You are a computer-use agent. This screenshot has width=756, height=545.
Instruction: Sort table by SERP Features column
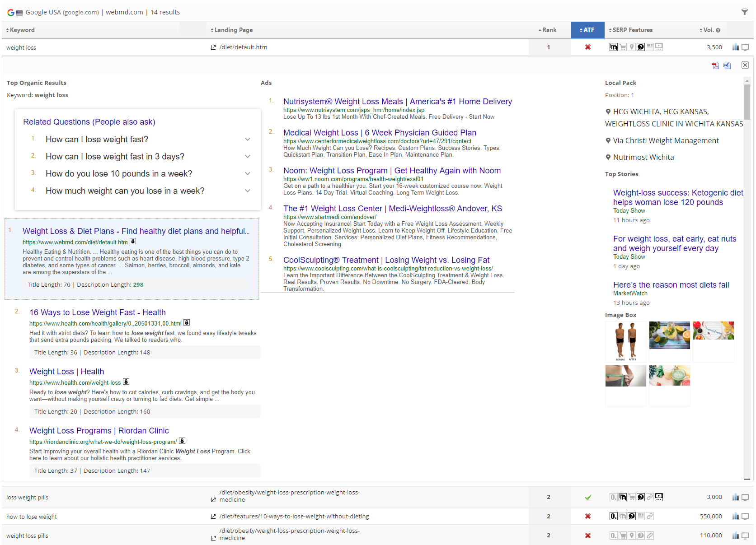pos(631,30)
